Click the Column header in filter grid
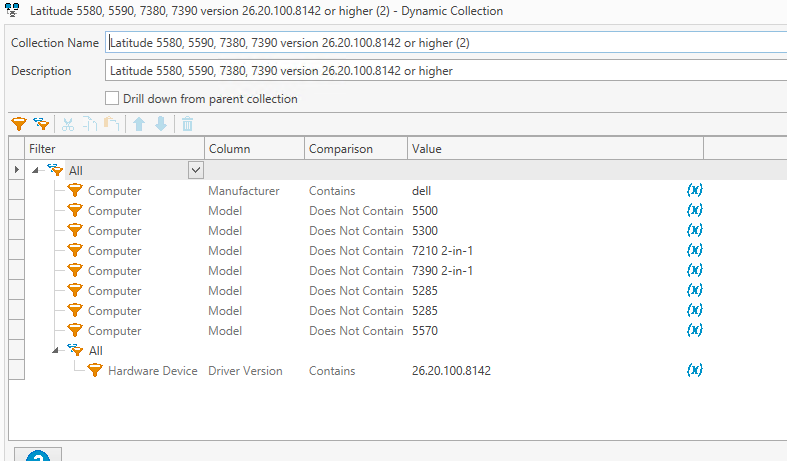787x461 pixels. [228, 149]
